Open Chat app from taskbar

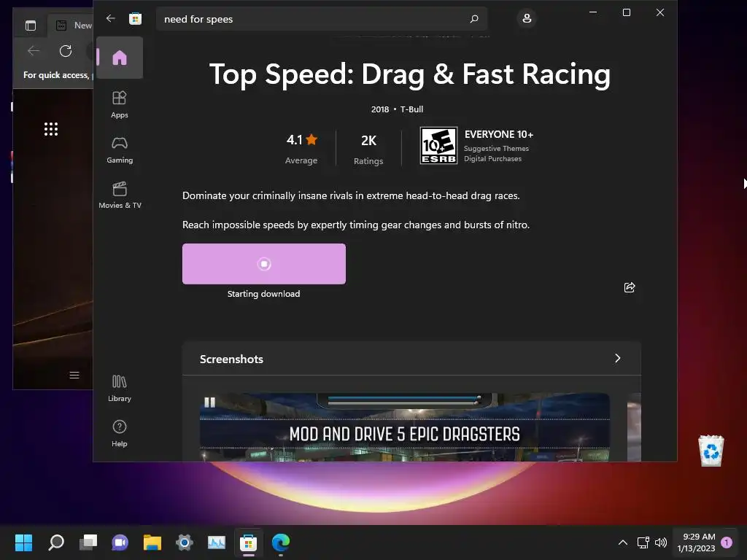[x=120, y=542]
